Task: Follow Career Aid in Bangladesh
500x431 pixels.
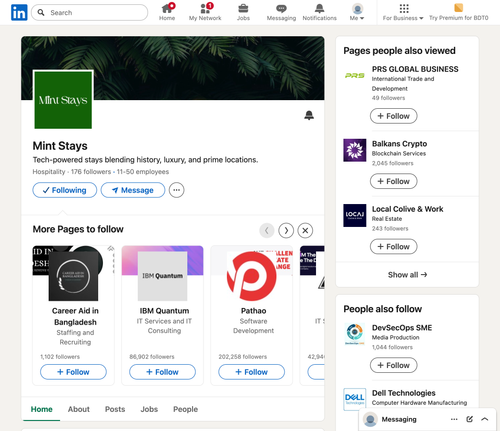Action: (73, 372)
